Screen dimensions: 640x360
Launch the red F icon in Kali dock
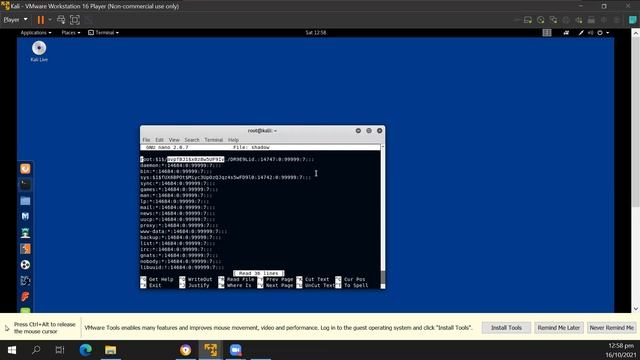tap(25, 296)
